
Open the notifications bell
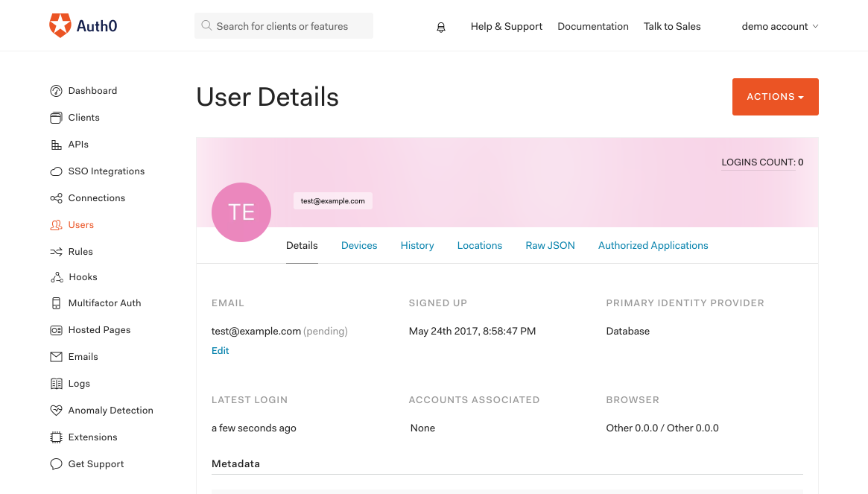click(441, 27)
